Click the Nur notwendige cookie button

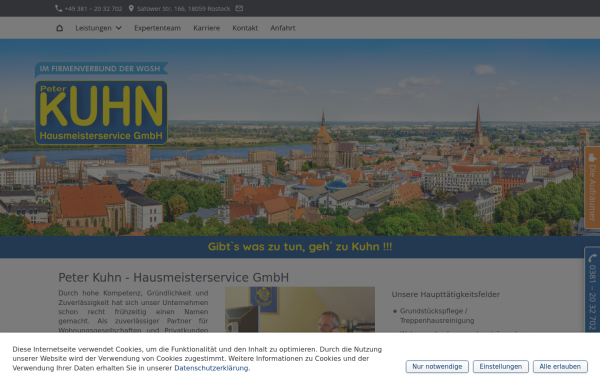click(437, 367)
